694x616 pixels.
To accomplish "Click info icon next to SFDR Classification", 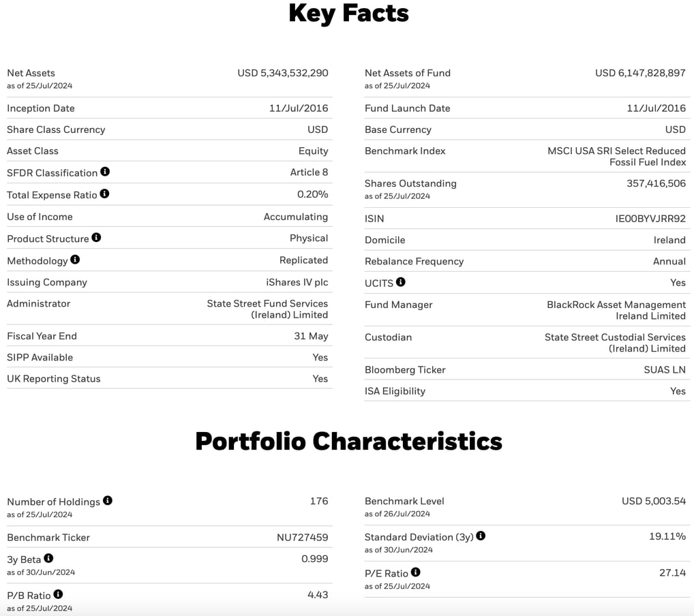I will pos(105,172).
